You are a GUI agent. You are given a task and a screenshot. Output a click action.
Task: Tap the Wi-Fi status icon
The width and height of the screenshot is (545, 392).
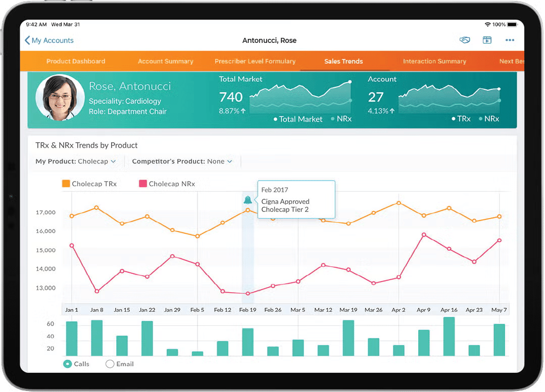487,24
